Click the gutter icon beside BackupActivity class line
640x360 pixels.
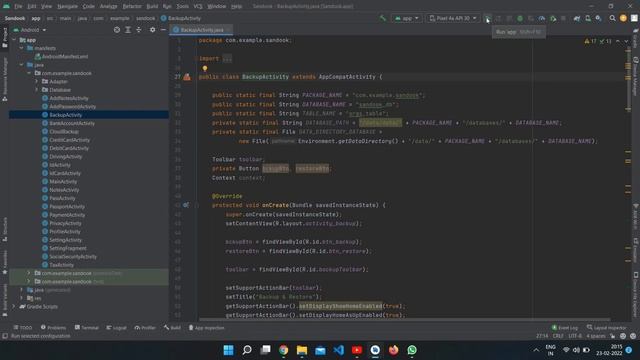187,77
